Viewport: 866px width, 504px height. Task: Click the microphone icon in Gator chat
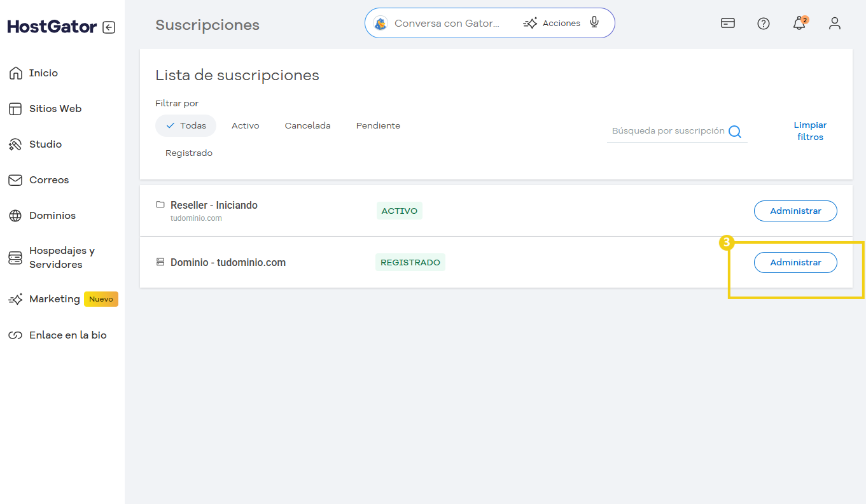[594, 23]
